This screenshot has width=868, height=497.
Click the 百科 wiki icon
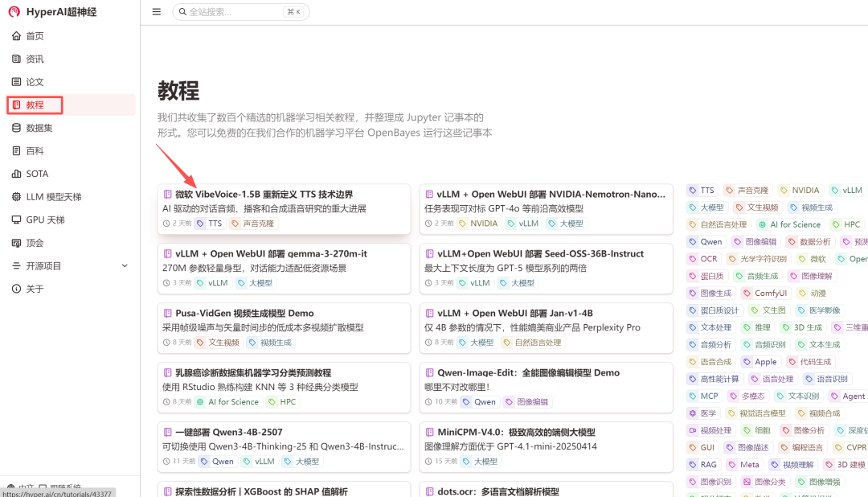click(x=17, y=150)
